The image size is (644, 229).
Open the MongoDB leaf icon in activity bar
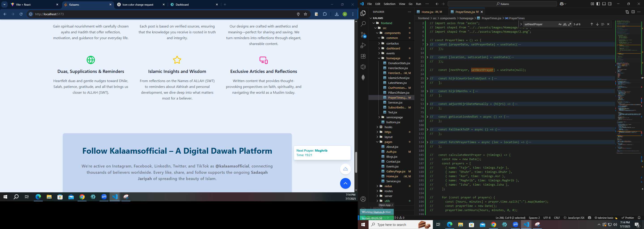point(363,78)
